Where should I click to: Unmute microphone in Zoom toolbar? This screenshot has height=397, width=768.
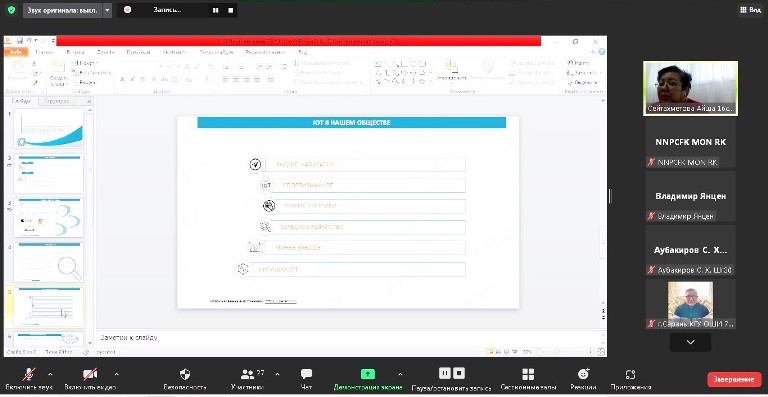[x=29, y=374]
